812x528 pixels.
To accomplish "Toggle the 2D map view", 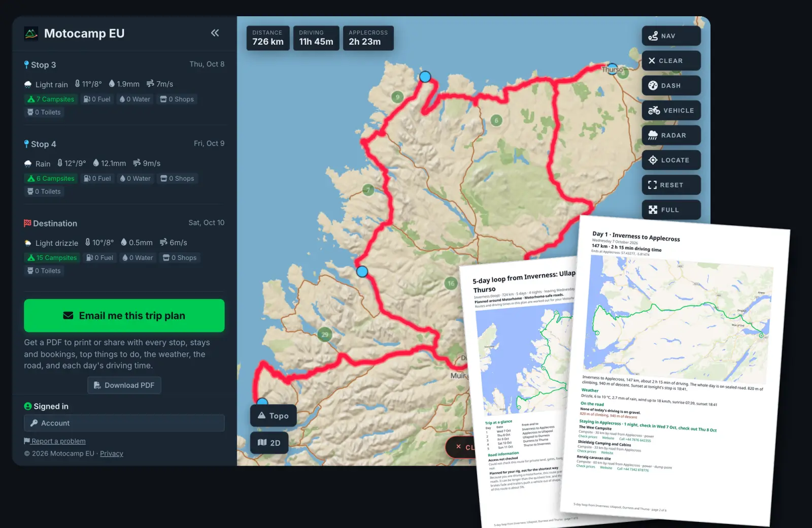I will coord(269,443).
